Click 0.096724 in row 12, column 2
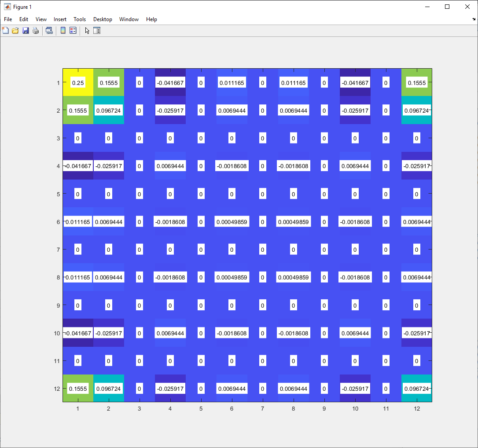 click(109, 389)
